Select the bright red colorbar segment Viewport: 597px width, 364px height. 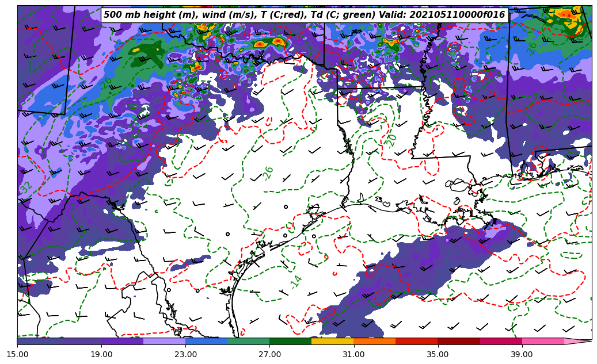click(416, 341)
